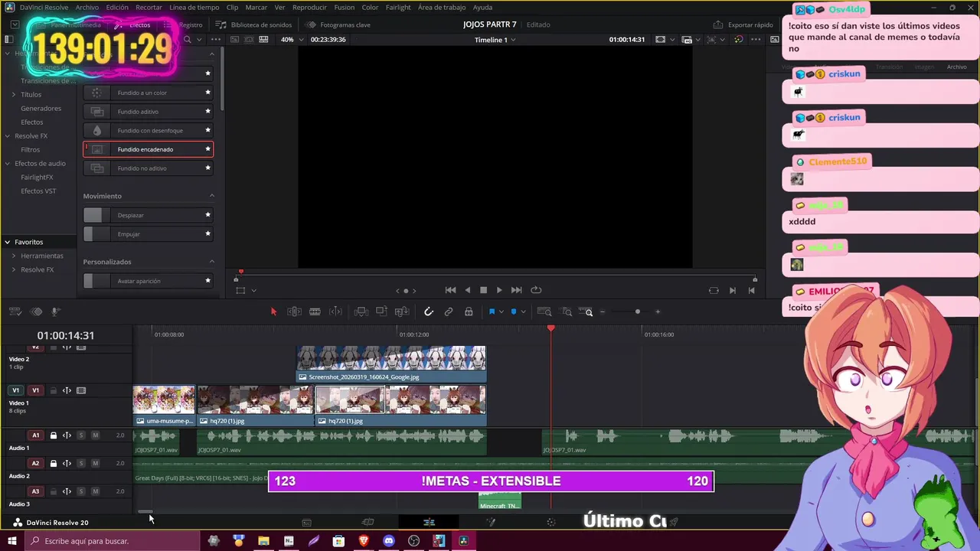Select Fundido encadenado transition
Screen dimensions: 980x551
[x=148, y=149]
